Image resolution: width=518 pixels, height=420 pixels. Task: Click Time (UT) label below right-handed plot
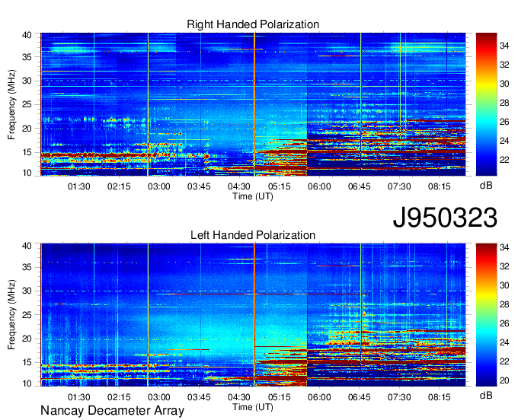[x=253, y=196]
